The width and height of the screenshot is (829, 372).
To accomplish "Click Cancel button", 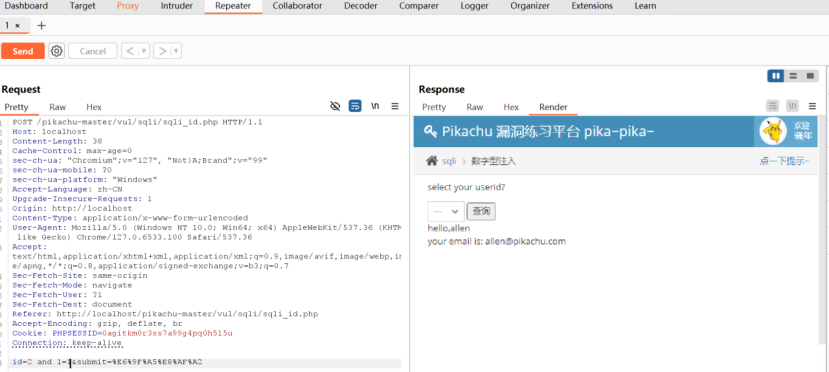I will (93, 51).
